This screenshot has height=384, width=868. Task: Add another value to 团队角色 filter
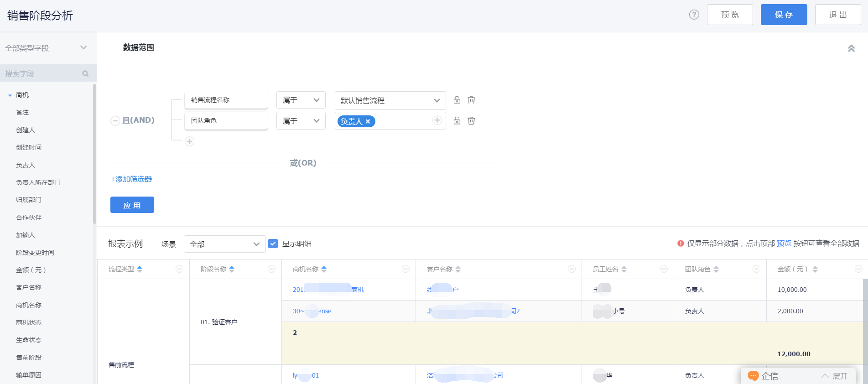[437, 120]
